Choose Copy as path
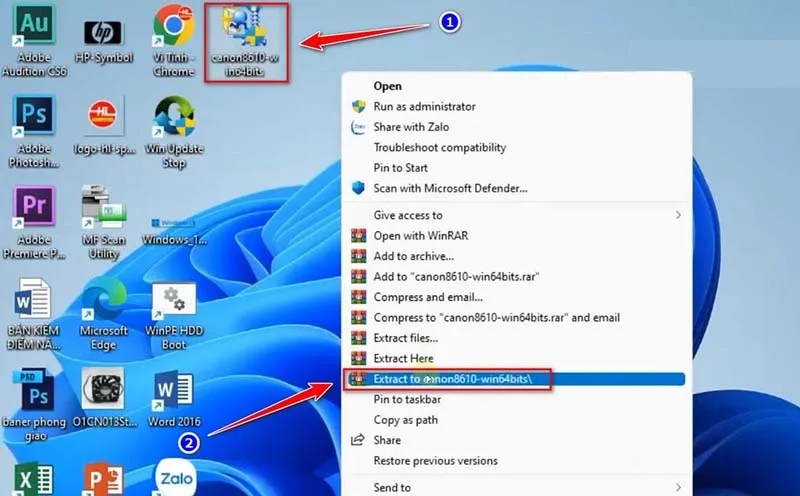Screen dimensions: 800x496 pyautogui.click(x=517, y=419)
